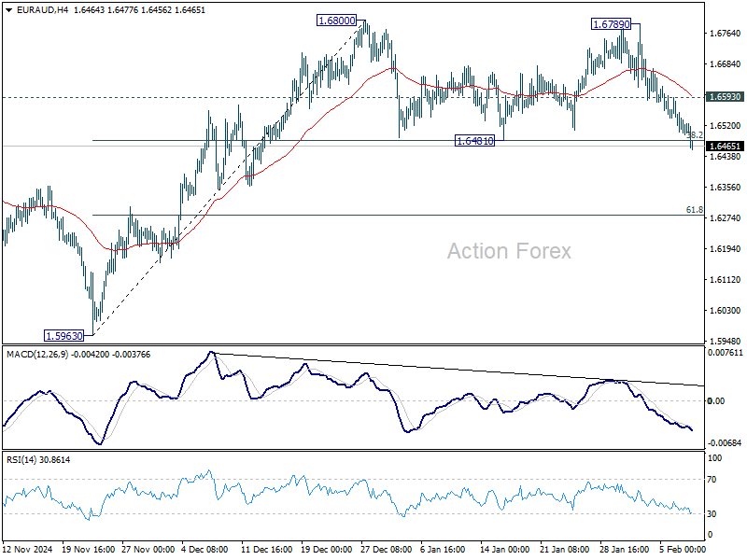
Task: Select the 1.67890 peak price label
Action: [612, 24]
